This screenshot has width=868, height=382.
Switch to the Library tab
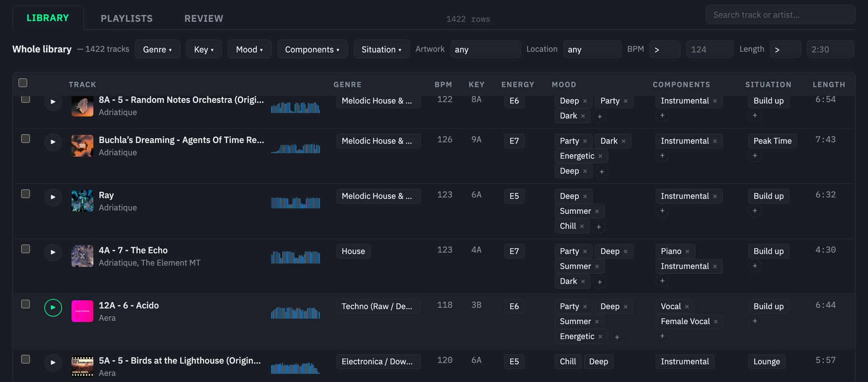coord(48,18)
